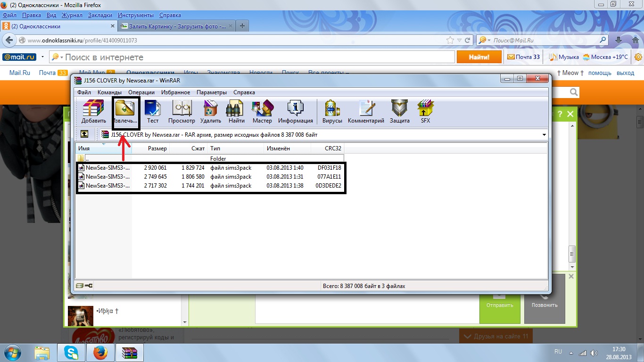This screenshot has width=644, height=362.
Task: Open the dropdown next to the @mail.ru logo
Action: (42, 57)
